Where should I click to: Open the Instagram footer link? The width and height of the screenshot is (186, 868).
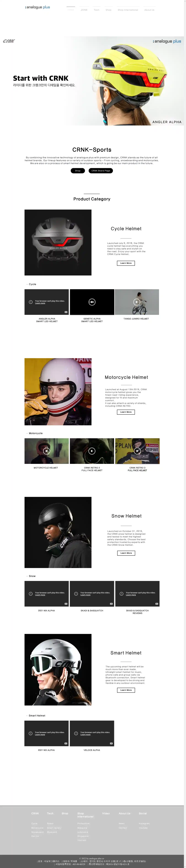144,824
